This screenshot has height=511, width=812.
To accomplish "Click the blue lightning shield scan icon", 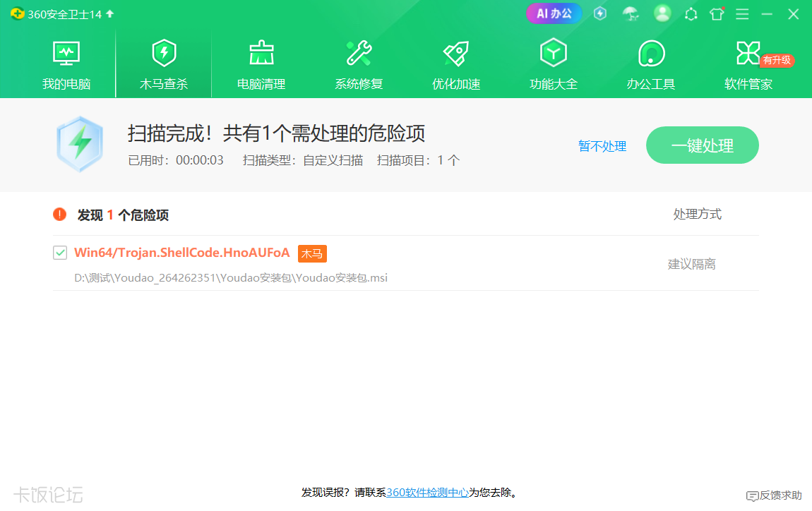I will 79,144.
